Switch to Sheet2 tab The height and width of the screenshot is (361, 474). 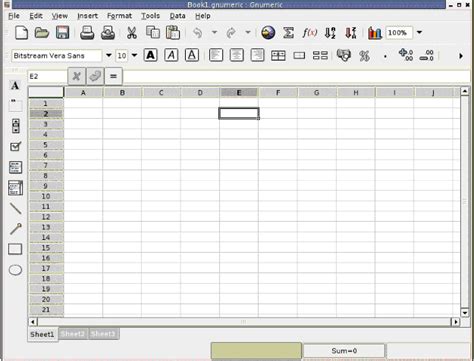click(x=73, y=334)
